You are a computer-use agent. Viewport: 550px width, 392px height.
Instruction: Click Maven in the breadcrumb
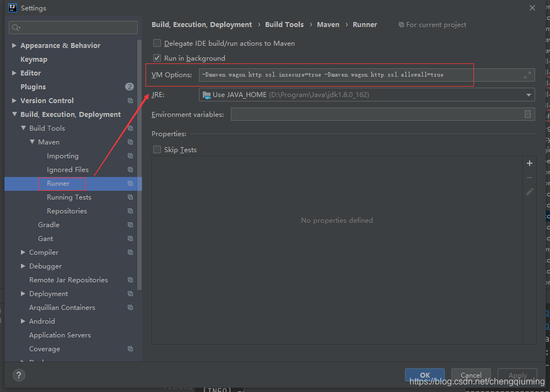[x=328, y=25]
